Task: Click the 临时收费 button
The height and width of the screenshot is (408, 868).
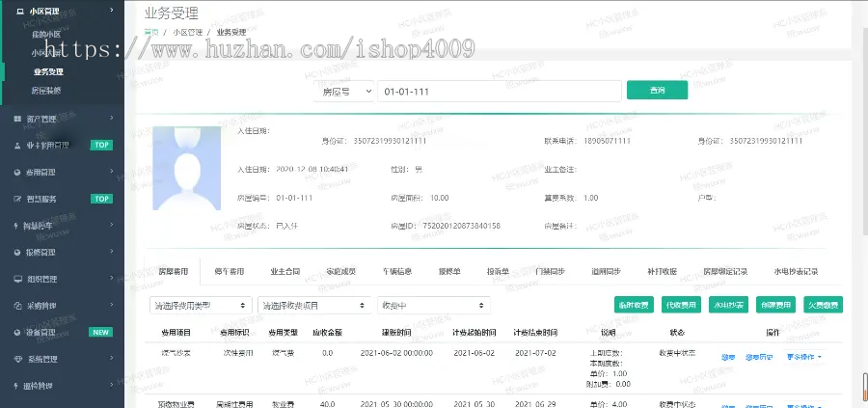Action: click(x=634, y=305)
